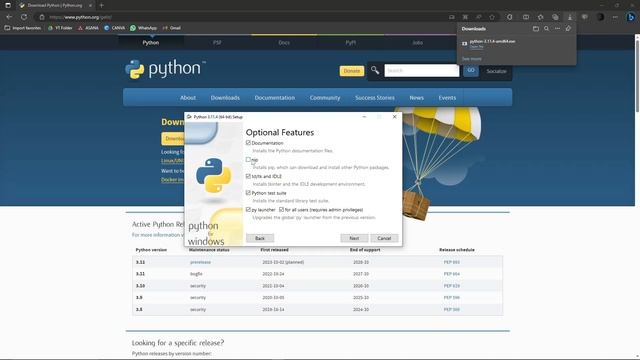Image resolution: width=640 pixels, height=360 pixels.
Task: Click the yellow Donate button
Action: (351, 71)
